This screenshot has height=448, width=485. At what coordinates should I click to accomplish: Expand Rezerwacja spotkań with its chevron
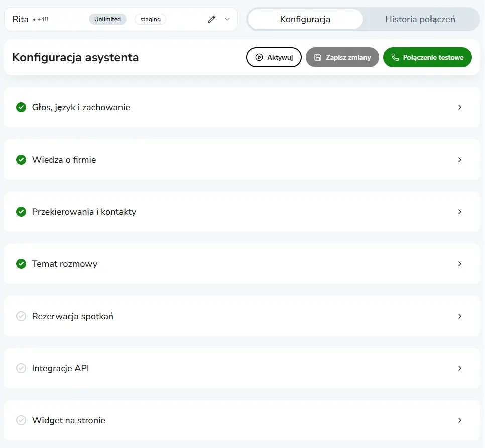(460, 317)
